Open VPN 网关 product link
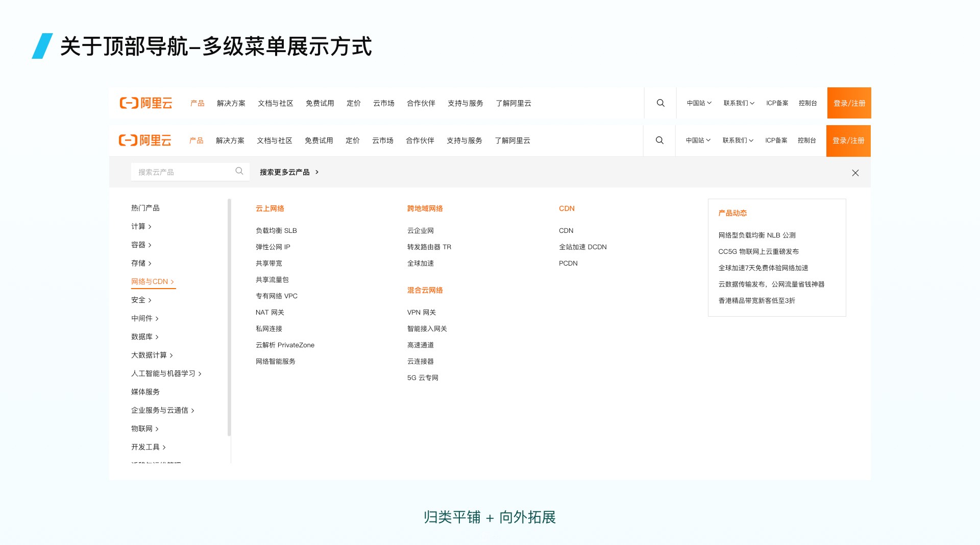The height and width of the screenshot is (545, 980). (422, 312)
